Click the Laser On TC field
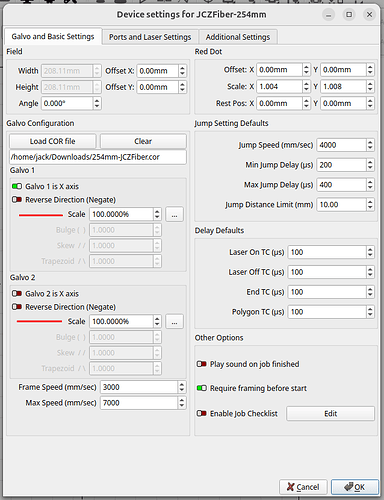384x500 pixels. (327, 252)
